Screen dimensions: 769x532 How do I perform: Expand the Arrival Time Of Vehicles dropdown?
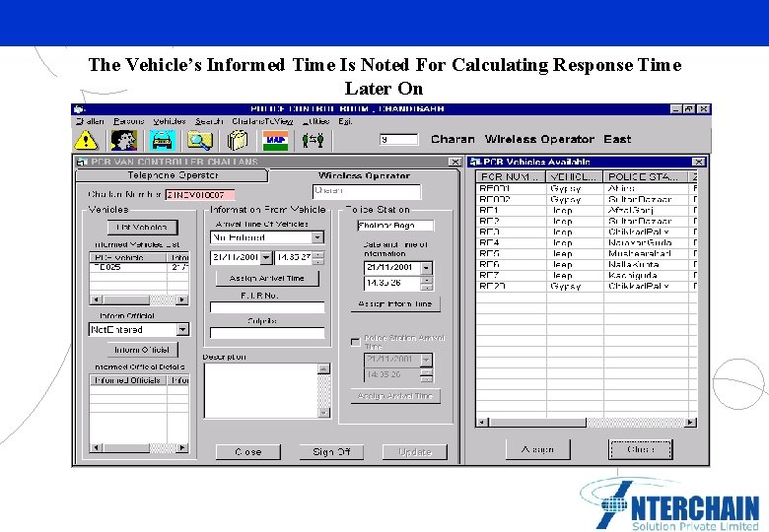tap(317, 237)
